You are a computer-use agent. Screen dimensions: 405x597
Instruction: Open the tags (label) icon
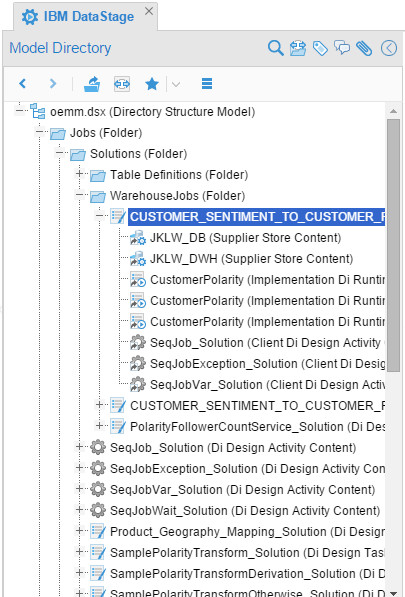320,48
